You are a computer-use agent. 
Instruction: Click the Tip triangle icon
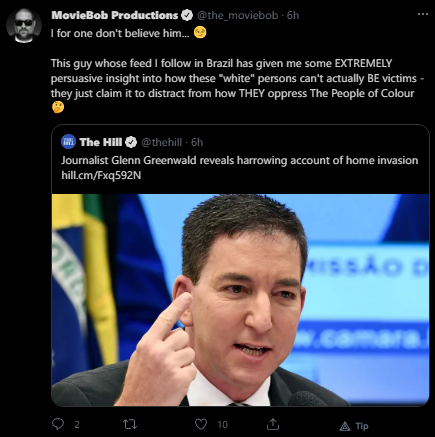345,426
